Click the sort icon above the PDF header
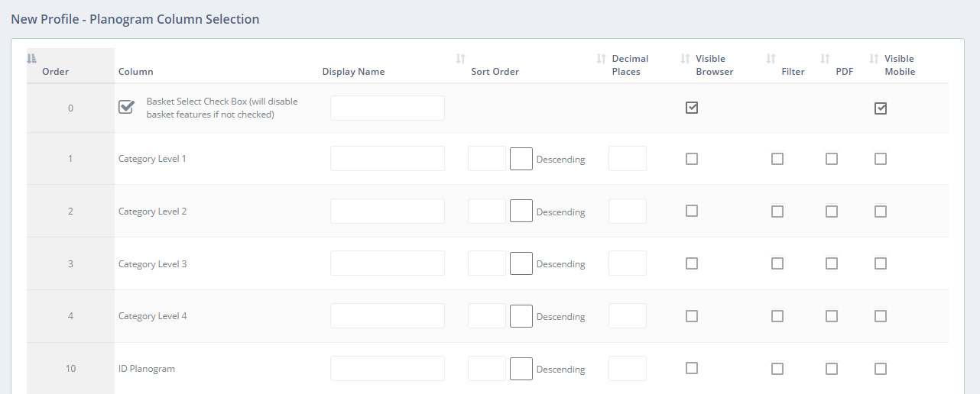980x394 pixels. pos(825,58)
